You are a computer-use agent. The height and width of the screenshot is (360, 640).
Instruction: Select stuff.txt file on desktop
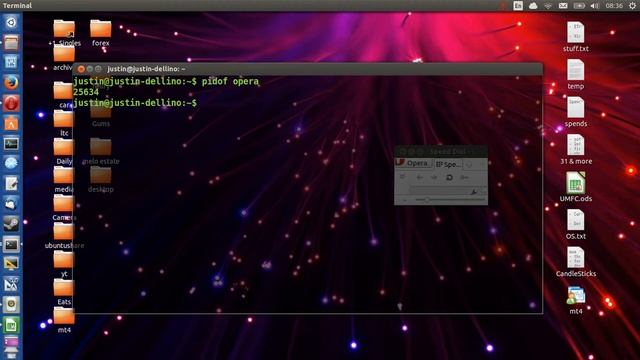(x=576, y=37)
